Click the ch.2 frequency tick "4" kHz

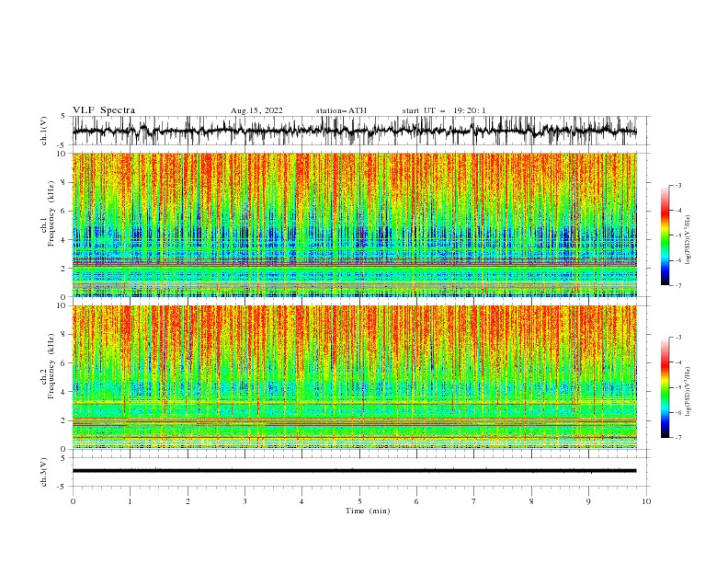(64, 392)
